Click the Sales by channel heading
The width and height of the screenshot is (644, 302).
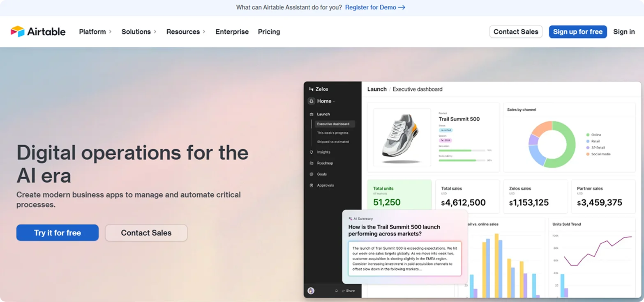(x=522, y=110)
